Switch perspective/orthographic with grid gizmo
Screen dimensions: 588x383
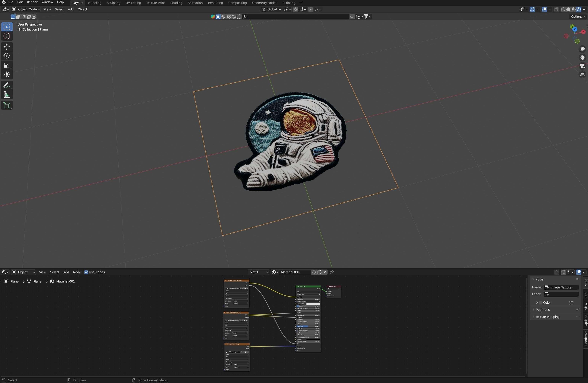click(x=582, y=74)
